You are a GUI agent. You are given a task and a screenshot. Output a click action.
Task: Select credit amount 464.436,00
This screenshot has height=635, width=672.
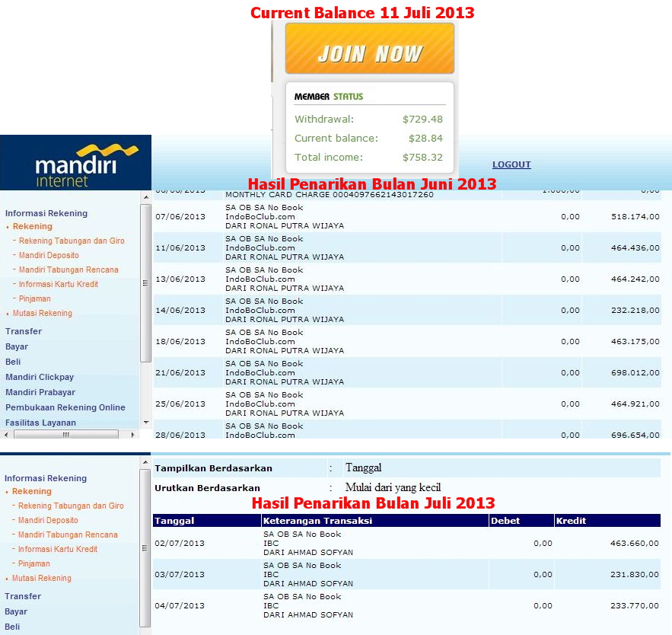point(635,247)
